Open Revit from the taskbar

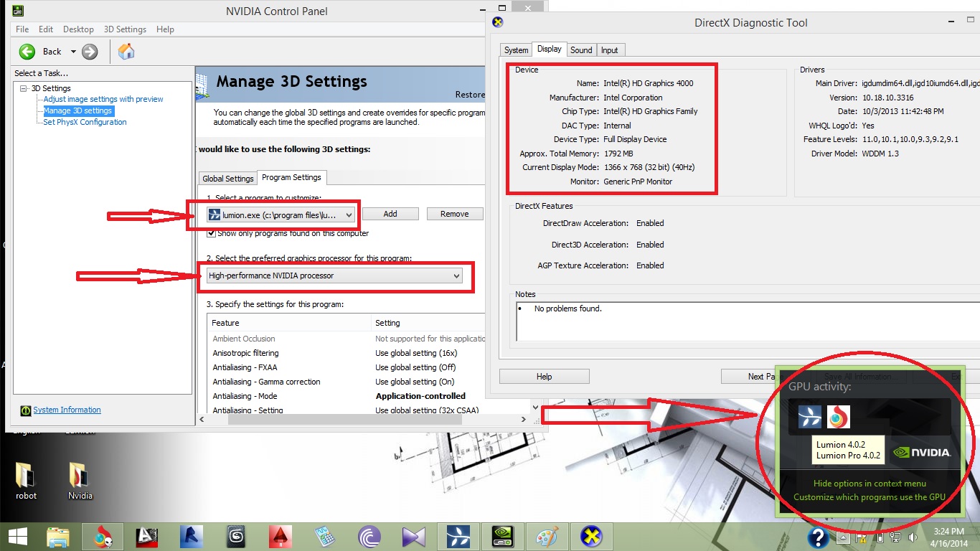tap(191, 536)
